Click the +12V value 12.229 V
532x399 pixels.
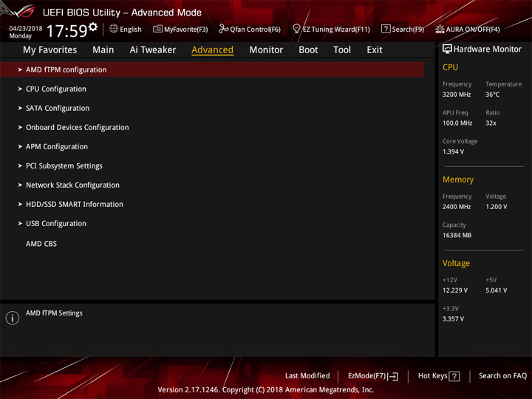pyautogui.click(x=455, y=290)
